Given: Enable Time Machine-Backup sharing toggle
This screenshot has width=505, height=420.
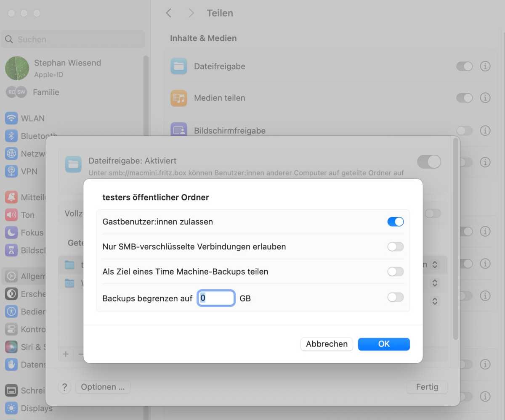Looking at the screenshot, I should coord(395,272).
